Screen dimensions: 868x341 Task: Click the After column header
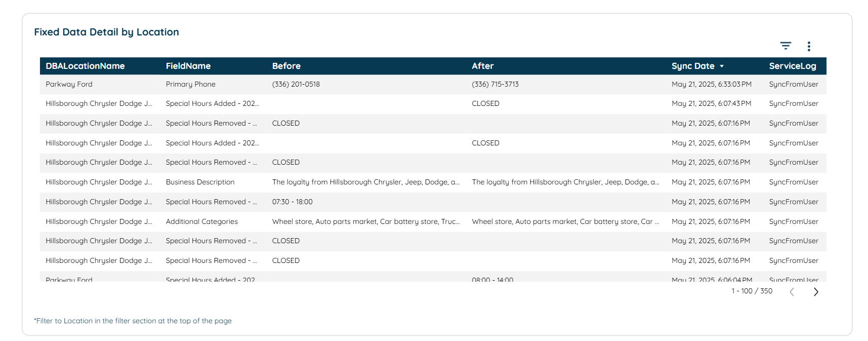(483, 66)
